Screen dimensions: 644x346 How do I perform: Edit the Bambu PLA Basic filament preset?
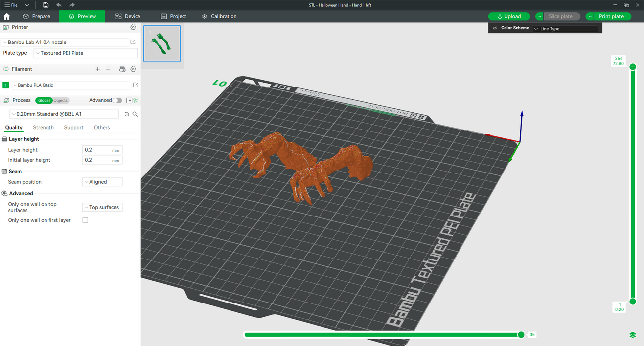136,85
